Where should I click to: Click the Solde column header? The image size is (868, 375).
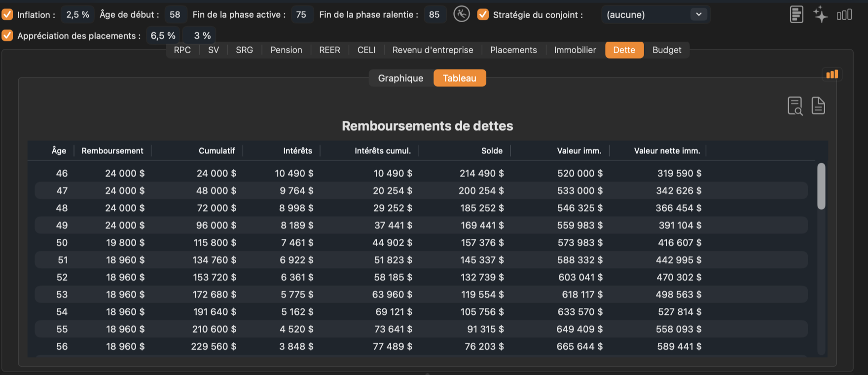coord(492,150)
